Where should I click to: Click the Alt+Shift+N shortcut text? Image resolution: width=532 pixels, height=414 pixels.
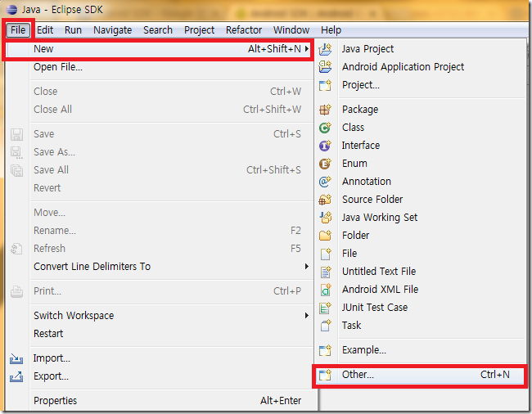tap(274, 49)
